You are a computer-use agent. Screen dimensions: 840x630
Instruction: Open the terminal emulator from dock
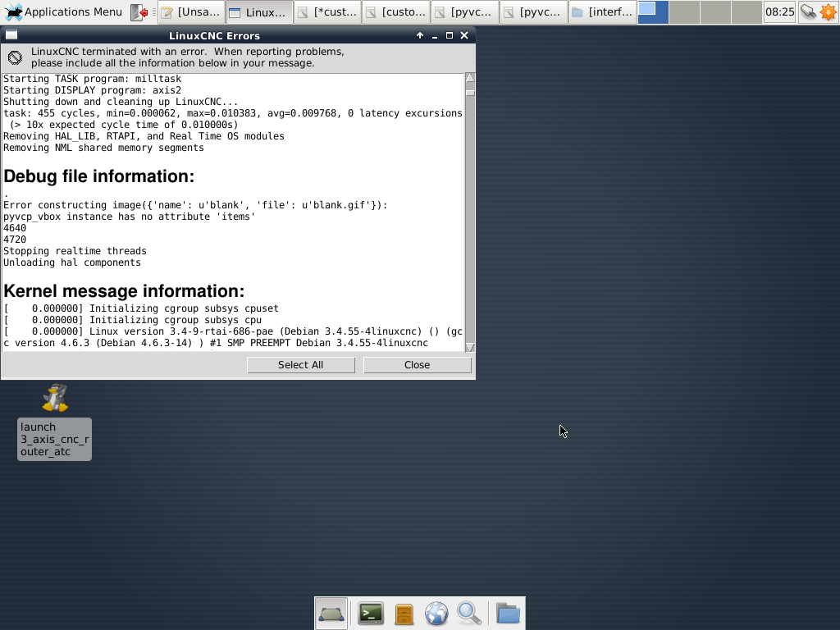pyautogui.click(x=371, y=614)
